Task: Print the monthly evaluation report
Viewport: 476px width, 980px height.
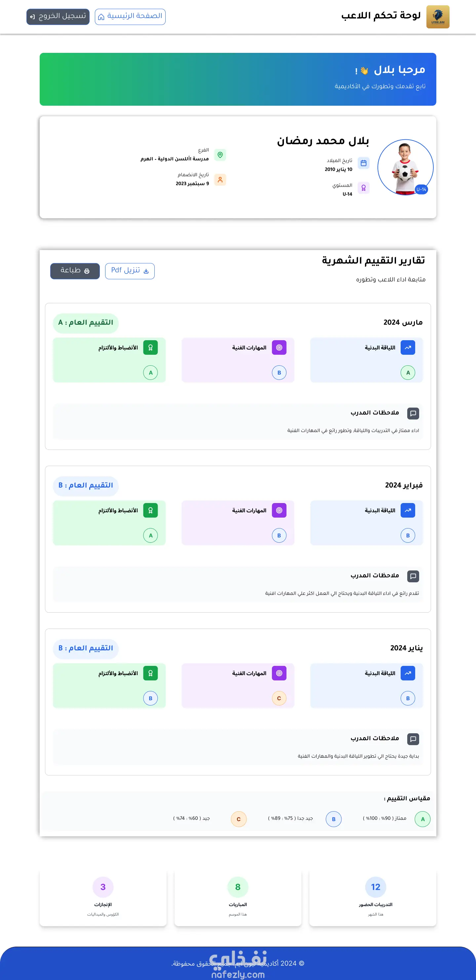Action: 75,271
